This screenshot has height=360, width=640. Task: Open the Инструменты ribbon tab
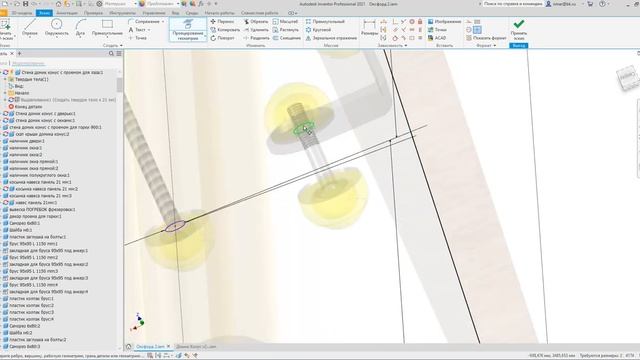pos(122,13)
